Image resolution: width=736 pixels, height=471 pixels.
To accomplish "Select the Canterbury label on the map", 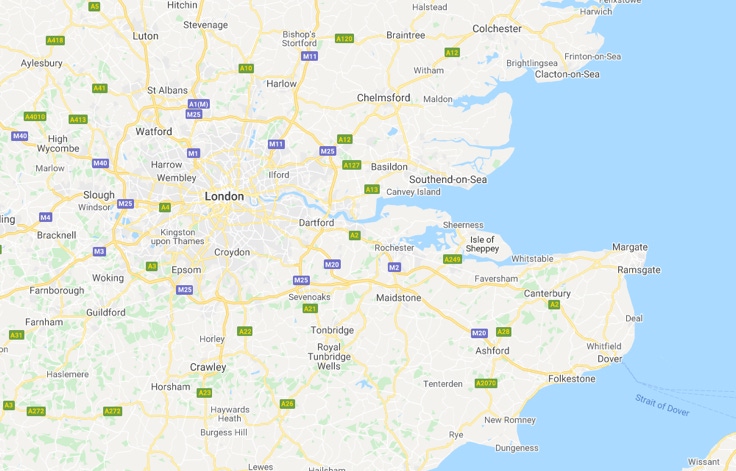I will (547, 293).
